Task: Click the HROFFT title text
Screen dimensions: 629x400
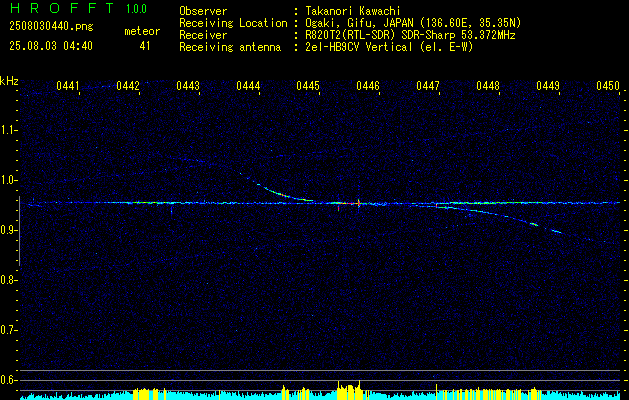Action: click(x=61, y=8)
